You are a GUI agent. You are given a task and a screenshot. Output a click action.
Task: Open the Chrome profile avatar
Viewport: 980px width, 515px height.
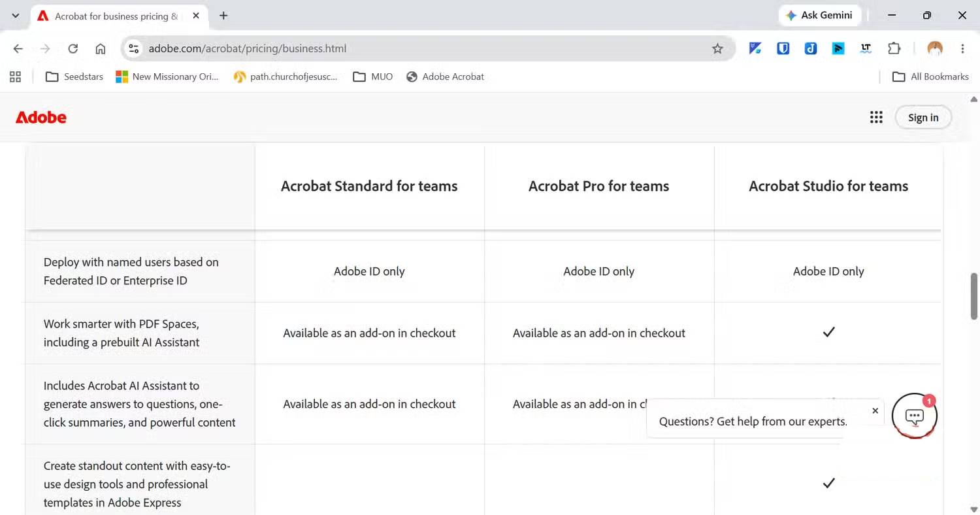(935, 48)
